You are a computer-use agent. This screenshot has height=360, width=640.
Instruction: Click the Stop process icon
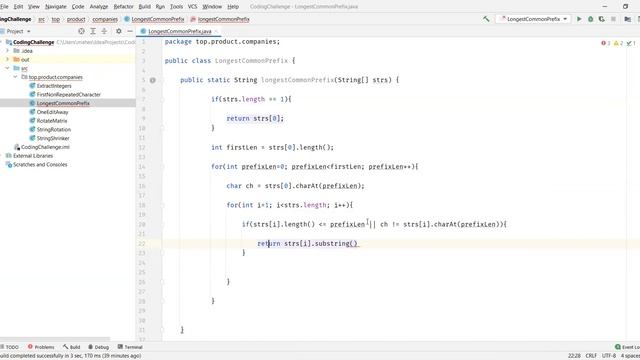pyautogui.click(x=613, y=19)
